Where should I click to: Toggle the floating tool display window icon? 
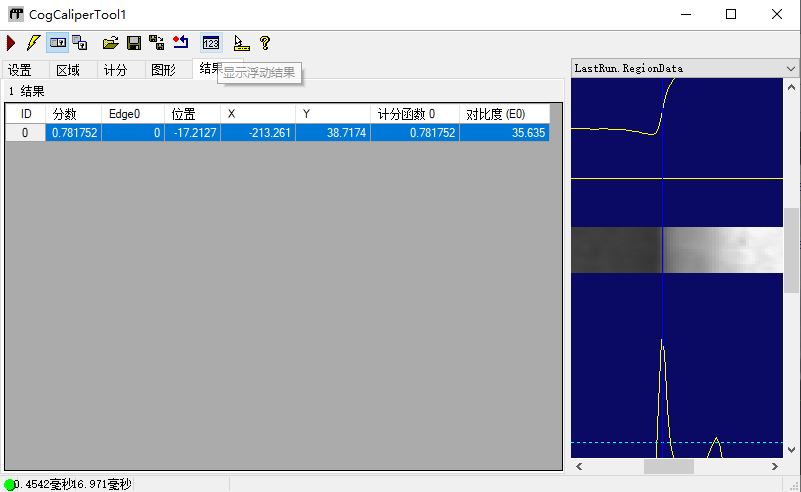[80, 43]
